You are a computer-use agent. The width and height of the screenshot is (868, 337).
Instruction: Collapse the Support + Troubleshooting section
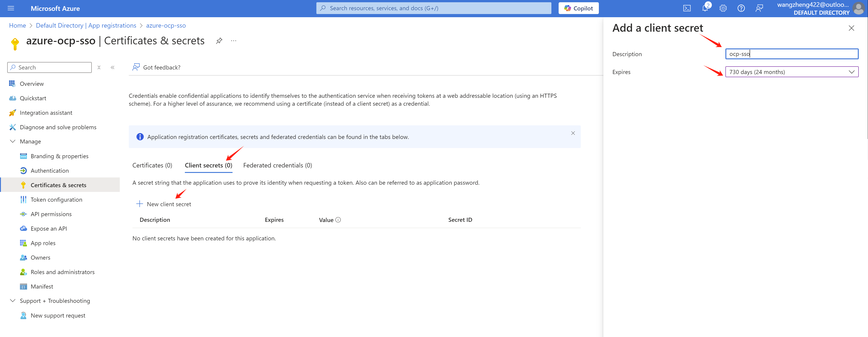(x=13, y=301)
